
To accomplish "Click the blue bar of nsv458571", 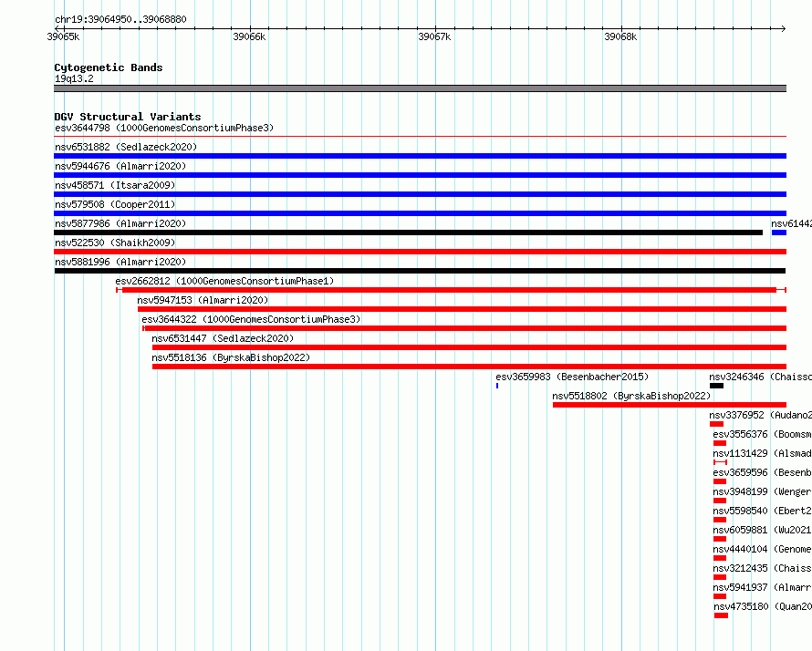I will click(420, 194).
